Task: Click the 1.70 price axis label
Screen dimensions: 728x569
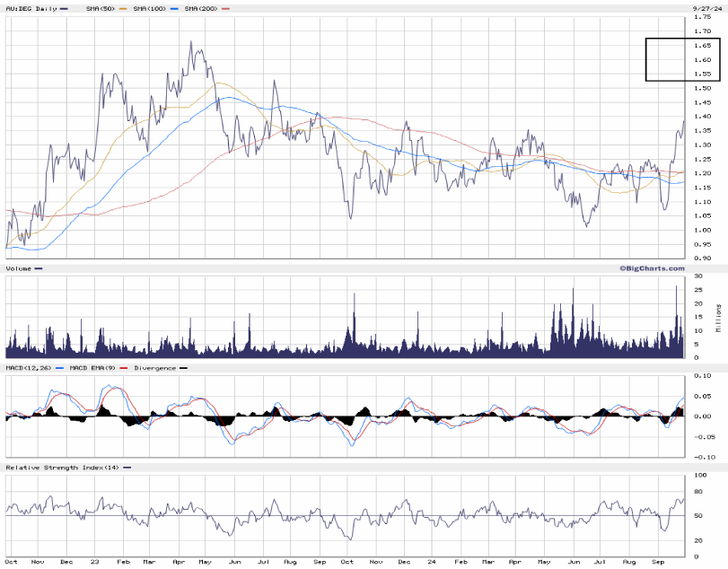Action: (x=700, y=31)
